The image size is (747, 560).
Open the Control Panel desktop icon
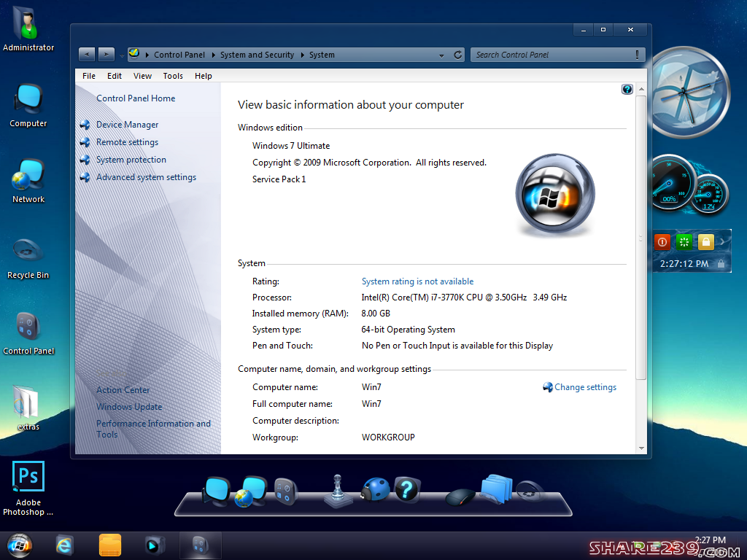[x=28, y=333]
